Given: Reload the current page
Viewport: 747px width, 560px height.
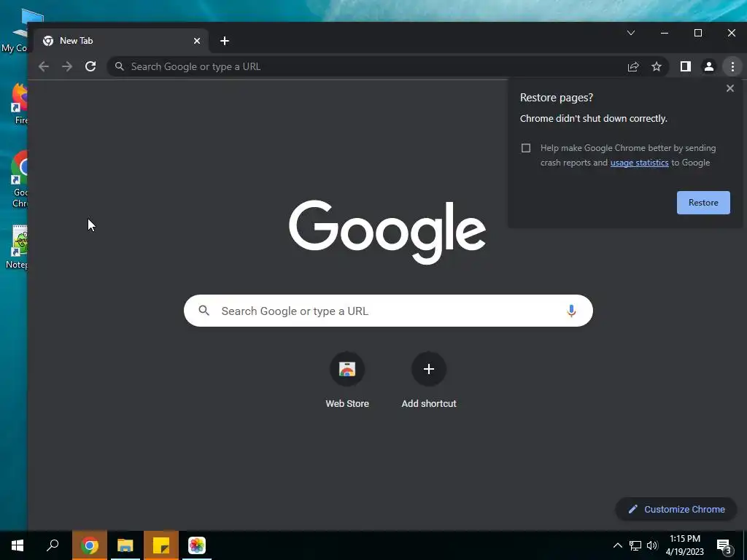Looking at the screenshot, I should [x=90, y=66].
